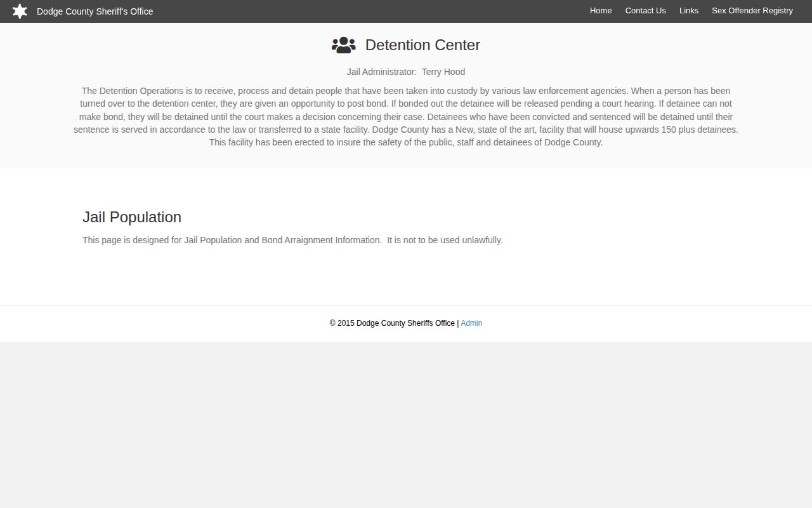The width and height of the screenshot is (812, 508).
Task: Click the © 2015 Dodge County Sheriffs Office text
Action: coord(392,323)
